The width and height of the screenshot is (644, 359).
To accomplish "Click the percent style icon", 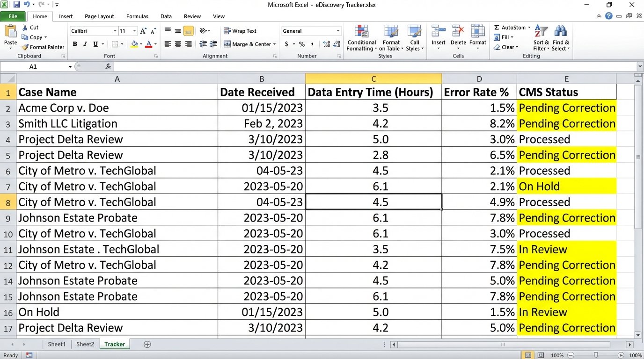I will (x=302, y=44).
